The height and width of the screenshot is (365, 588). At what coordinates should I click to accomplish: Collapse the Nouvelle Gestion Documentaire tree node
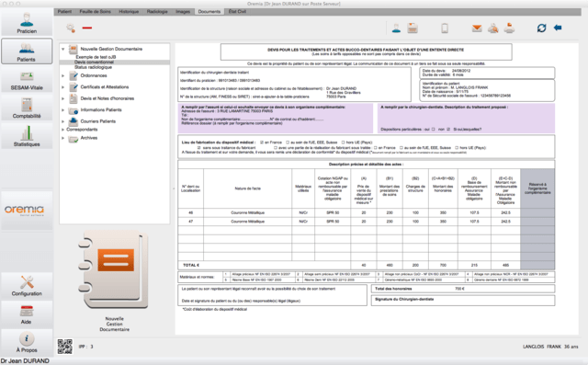tap(63, 49)
